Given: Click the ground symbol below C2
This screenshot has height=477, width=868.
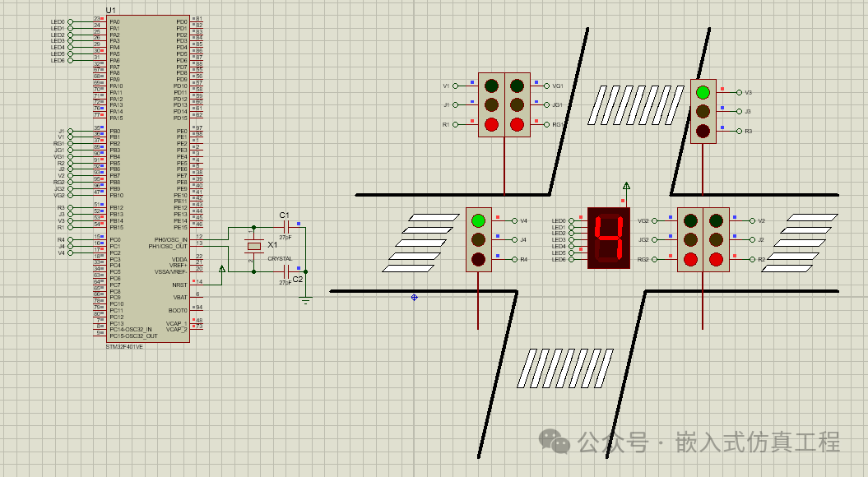Looking at the screenshot, I should tap(305, 300).
